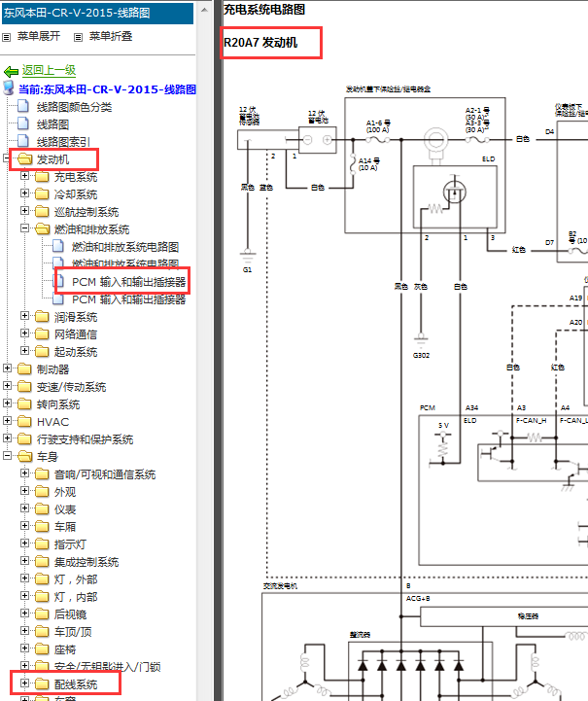Expand the 变速/传动系统 folder
This screenshot has width=588, height=701.
pos(7,385)
